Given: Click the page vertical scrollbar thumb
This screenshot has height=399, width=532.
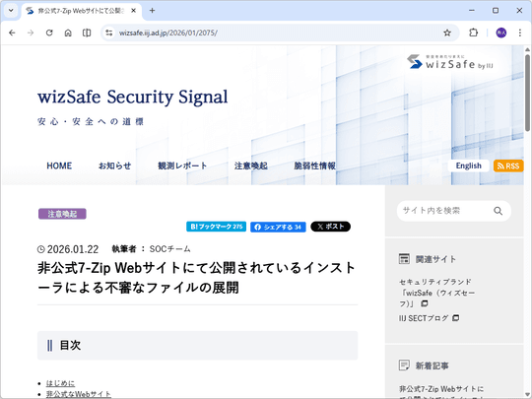Looking at the screenshot, I should (527, 93).
